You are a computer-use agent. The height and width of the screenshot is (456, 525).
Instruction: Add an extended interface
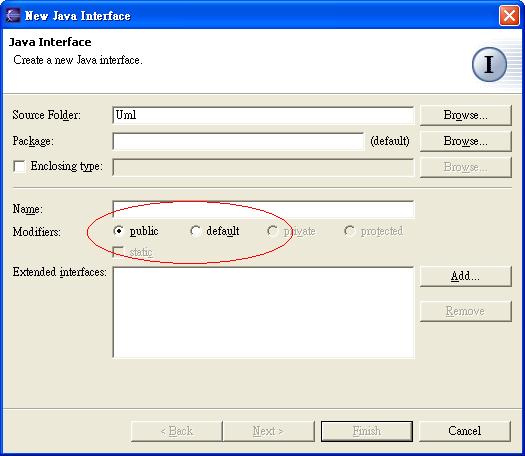click(466, 276)
